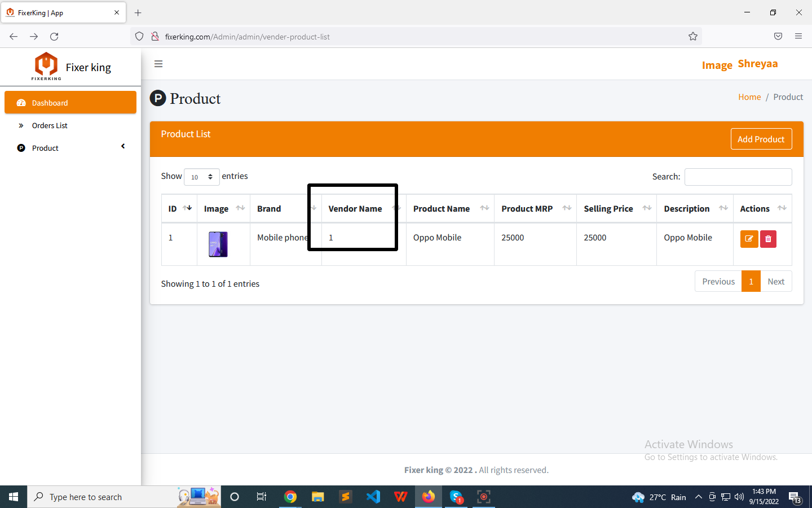This screenshot has width=812, height=508.
Task: Open a new browser tab
Action: pos(138,12)
